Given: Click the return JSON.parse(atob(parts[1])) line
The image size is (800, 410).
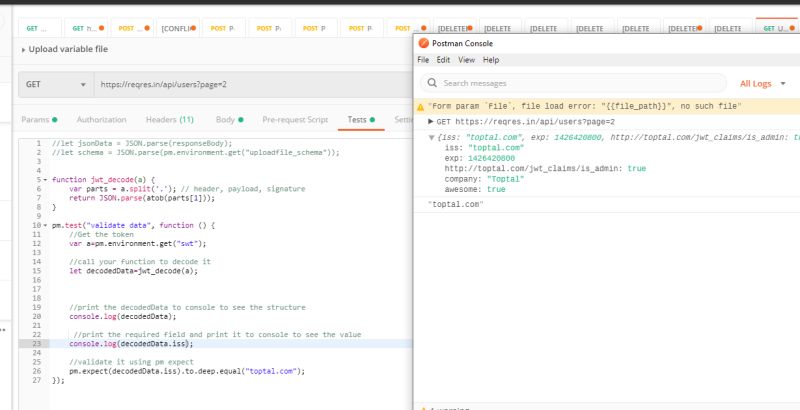Looking at the screenshot, I should pyautogui.click(x=142, y=198).
